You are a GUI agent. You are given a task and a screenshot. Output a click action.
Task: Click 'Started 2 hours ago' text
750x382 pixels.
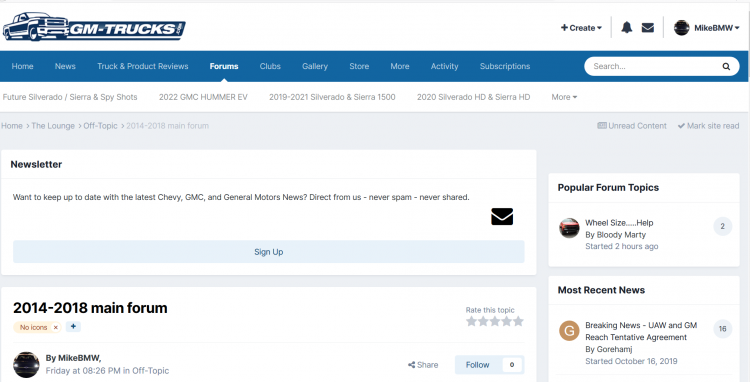point(621,246)
